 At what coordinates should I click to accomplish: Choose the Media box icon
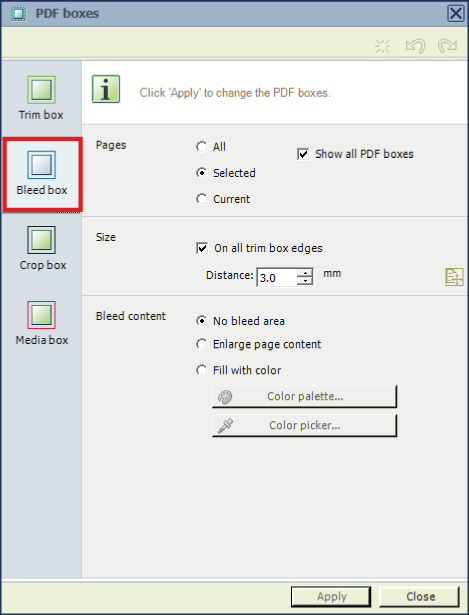[x=41, y=315]
